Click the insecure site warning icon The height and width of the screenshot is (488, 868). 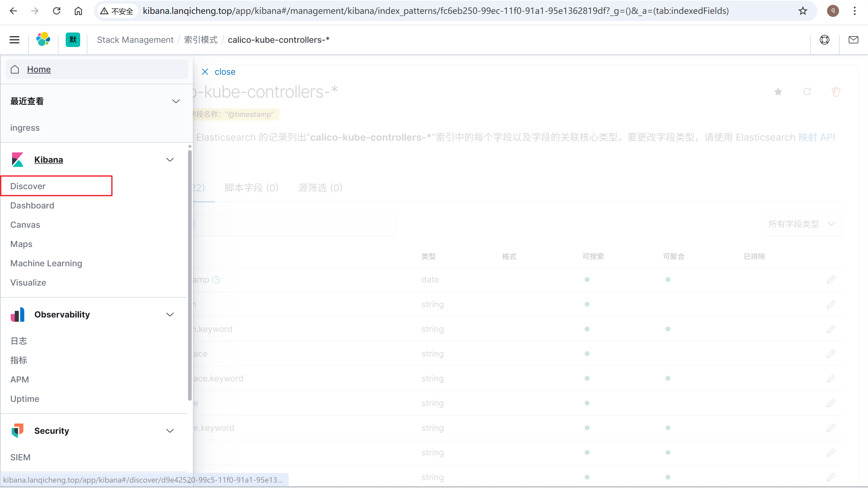point(105,11)
